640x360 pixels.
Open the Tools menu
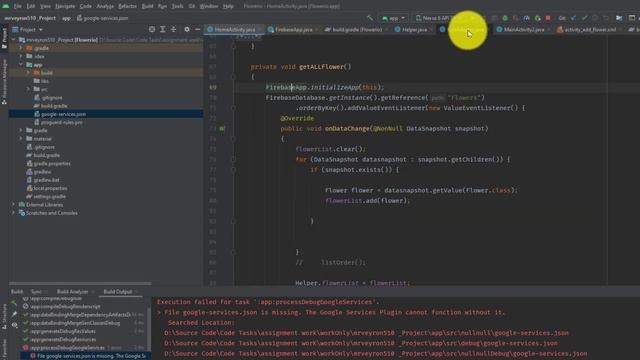[x=177, y=6]
